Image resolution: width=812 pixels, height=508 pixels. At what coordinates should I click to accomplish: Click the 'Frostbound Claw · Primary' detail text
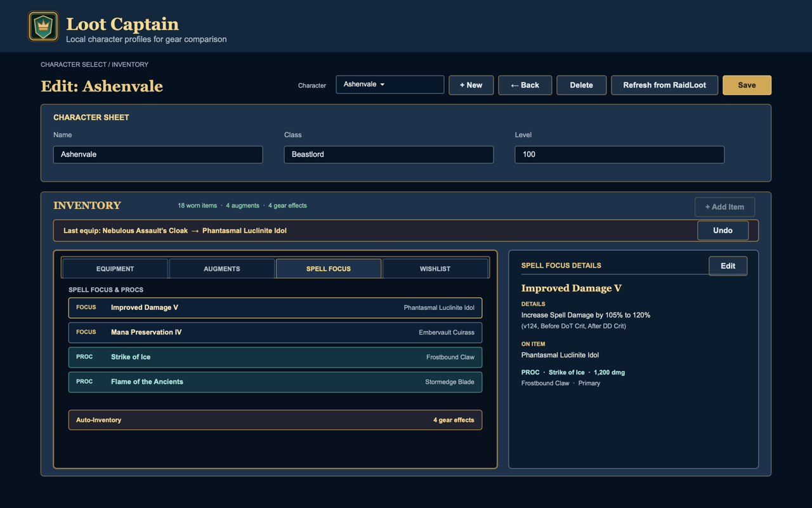pyautogui.click(x=561, y=384)
